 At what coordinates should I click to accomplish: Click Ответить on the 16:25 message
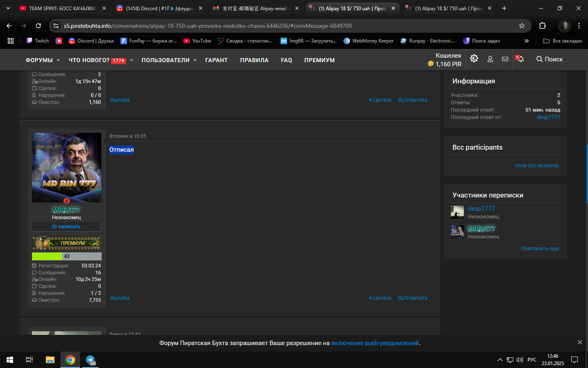[413, 298]
